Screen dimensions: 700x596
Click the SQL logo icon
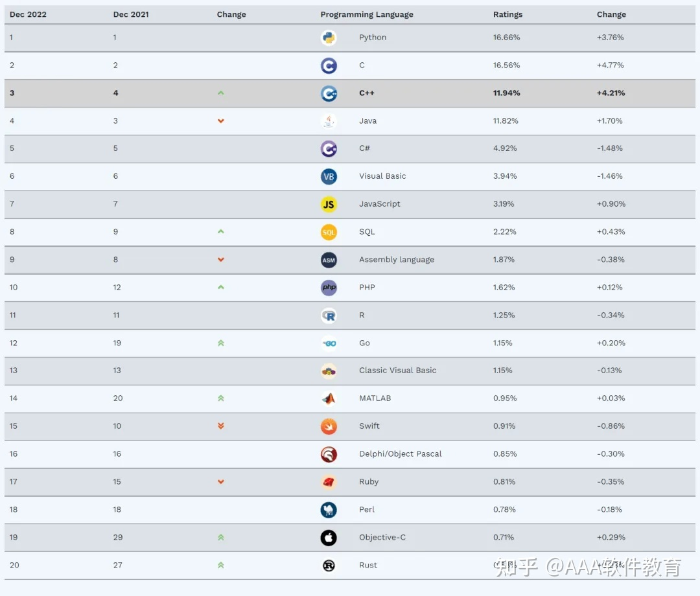(329, 232)
